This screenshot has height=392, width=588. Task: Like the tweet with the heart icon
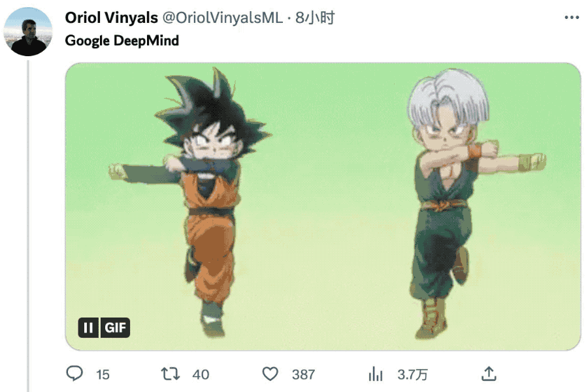[270, 374]
